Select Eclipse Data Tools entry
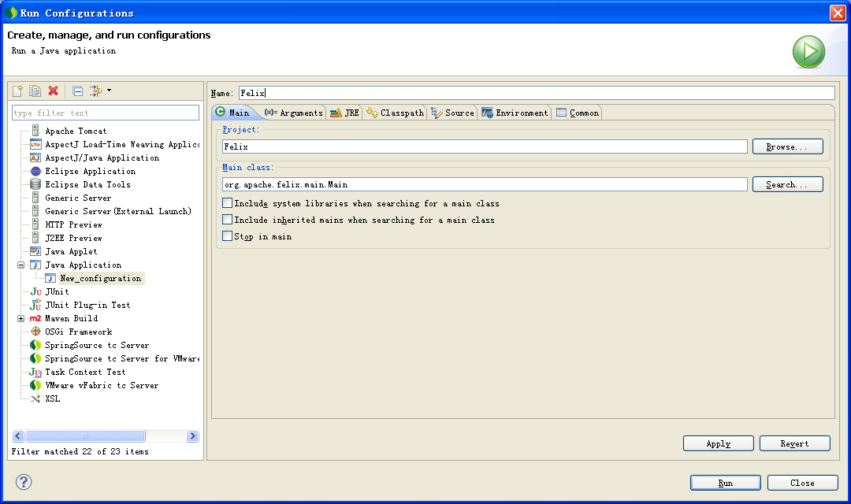851x504 pixels. coord(87,184)
